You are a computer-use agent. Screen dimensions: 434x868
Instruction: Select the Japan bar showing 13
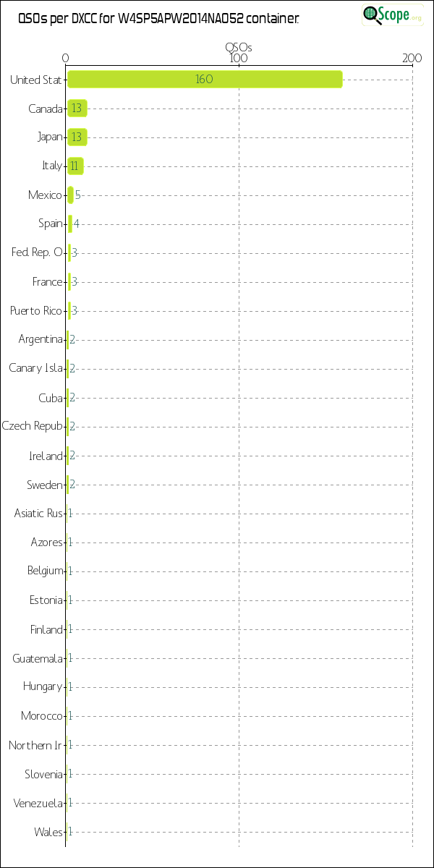pos(77,137)
